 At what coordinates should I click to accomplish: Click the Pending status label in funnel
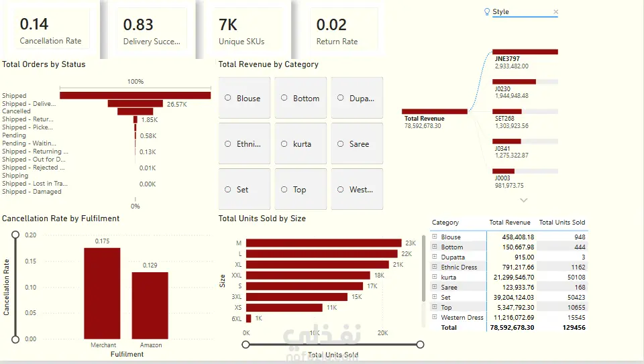click(x=14, y=135)
